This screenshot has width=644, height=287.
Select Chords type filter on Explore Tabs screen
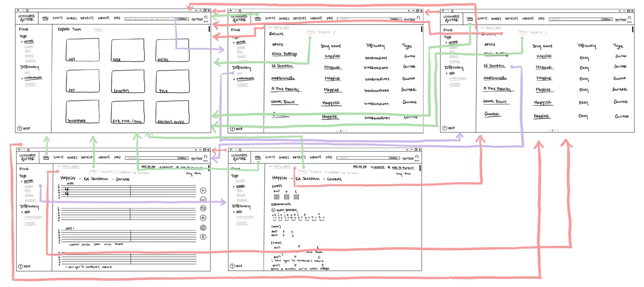pyautogui.click(x=29, y=47)
